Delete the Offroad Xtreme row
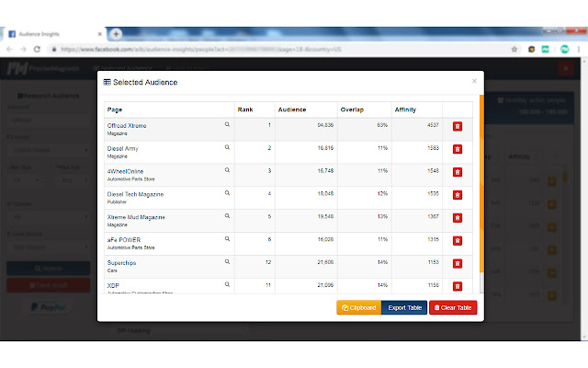 [458, 127]
